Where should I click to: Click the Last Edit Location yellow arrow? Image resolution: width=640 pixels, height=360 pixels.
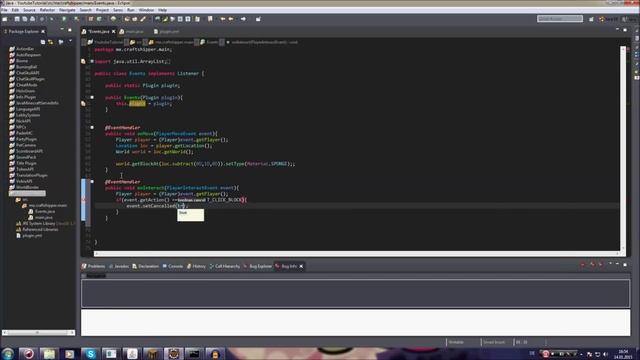(x=223, y=19)
